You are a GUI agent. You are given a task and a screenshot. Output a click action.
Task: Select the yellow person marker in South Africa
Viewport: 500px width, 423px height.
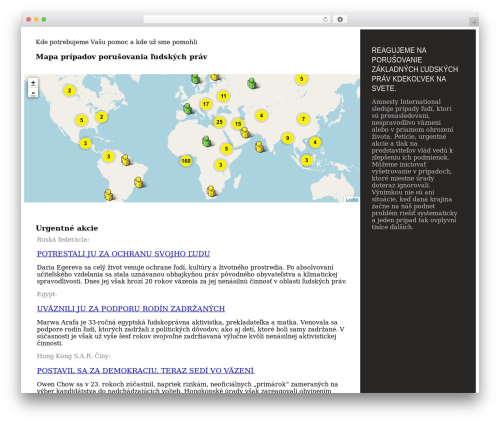click(x=211, y=191)
